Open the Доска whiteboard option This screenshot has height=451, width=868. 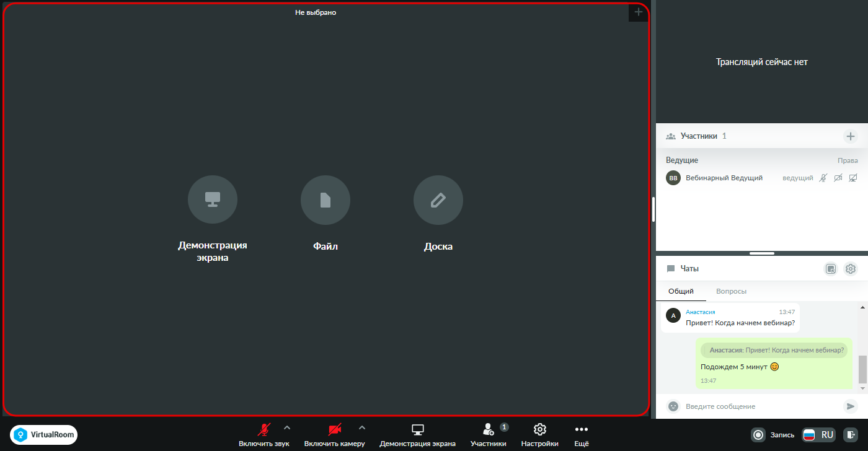tap(438, 200)
